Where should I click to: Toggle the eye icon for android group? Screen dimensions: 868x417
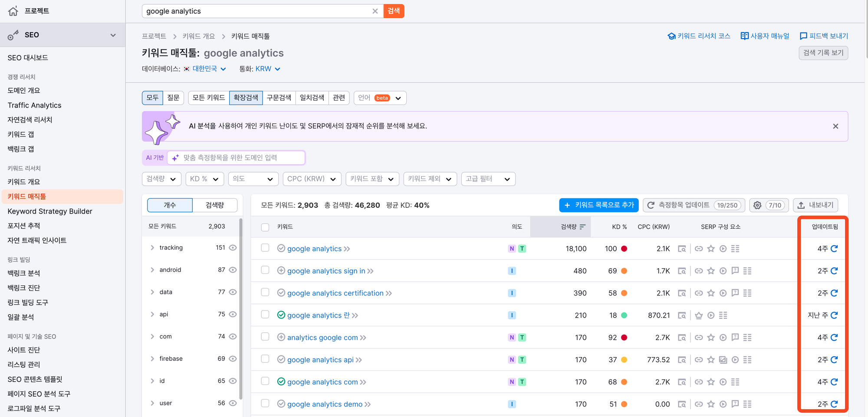pyautogui.click(x=233, y=270)
